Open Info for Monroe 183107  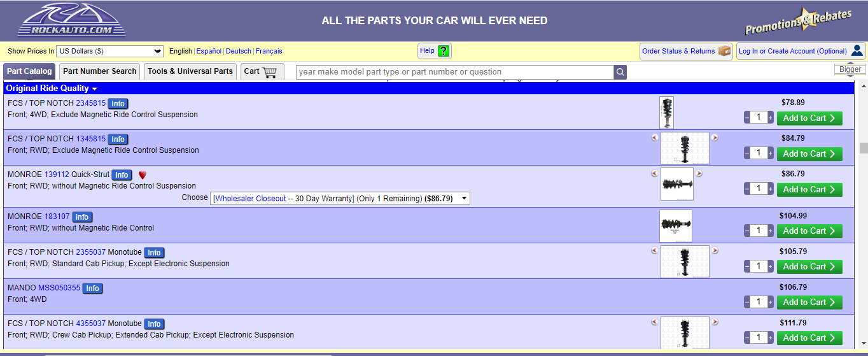coord(82,217)
